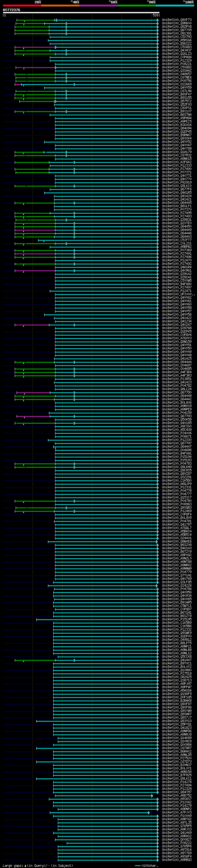Select hit UniRef100_B6STN4

[176, 115]
